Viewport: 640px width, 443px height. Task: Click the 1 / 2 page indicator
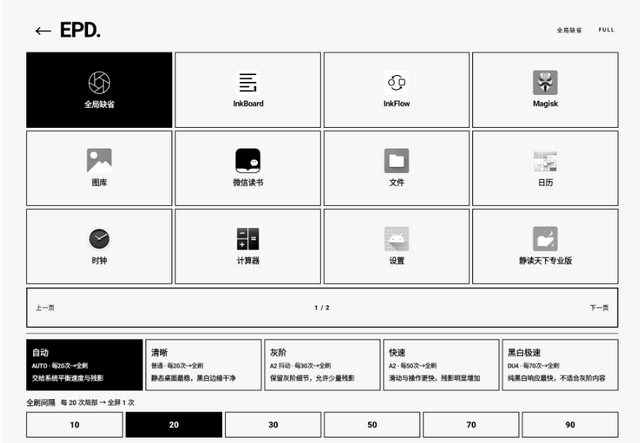(x=322, y=308)
